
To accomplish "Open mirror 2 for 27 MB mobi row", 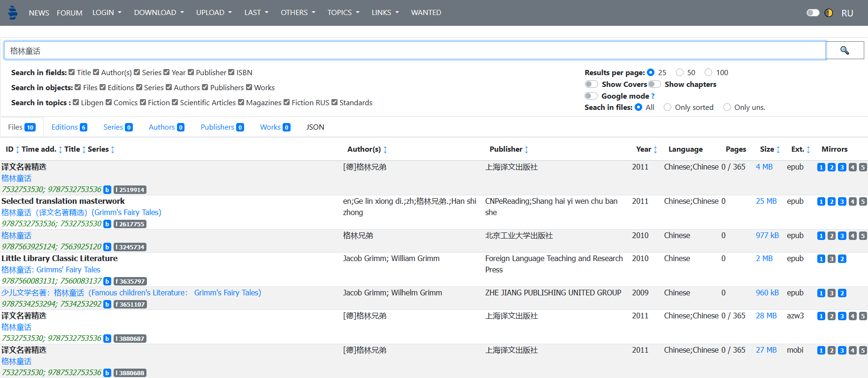I will [831, 350].
